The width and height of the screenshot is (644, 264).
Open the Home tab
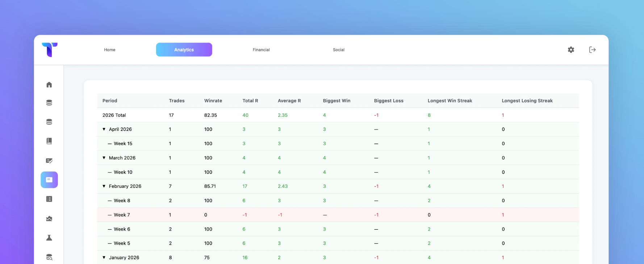[110, 50]
